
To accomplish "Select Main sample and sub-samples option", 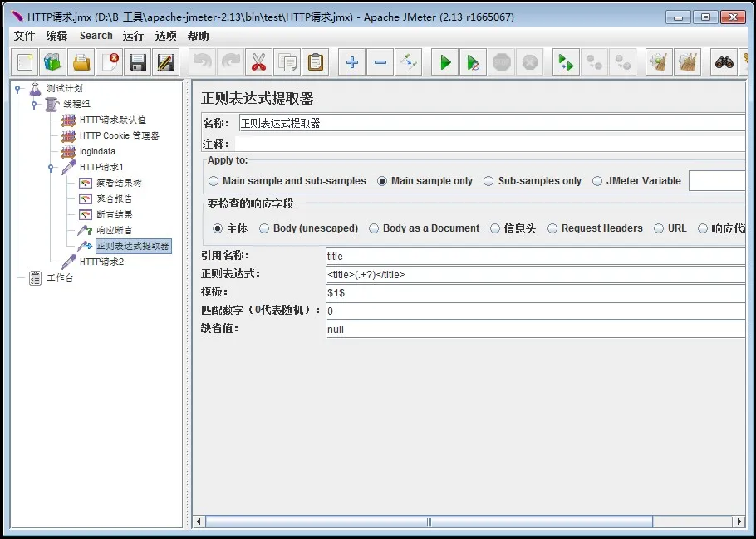I will coord(214,181).
